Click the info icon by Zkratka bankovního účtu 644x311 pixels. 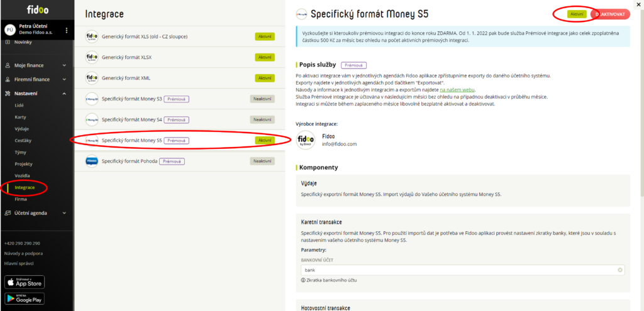(x=303, y=280)
